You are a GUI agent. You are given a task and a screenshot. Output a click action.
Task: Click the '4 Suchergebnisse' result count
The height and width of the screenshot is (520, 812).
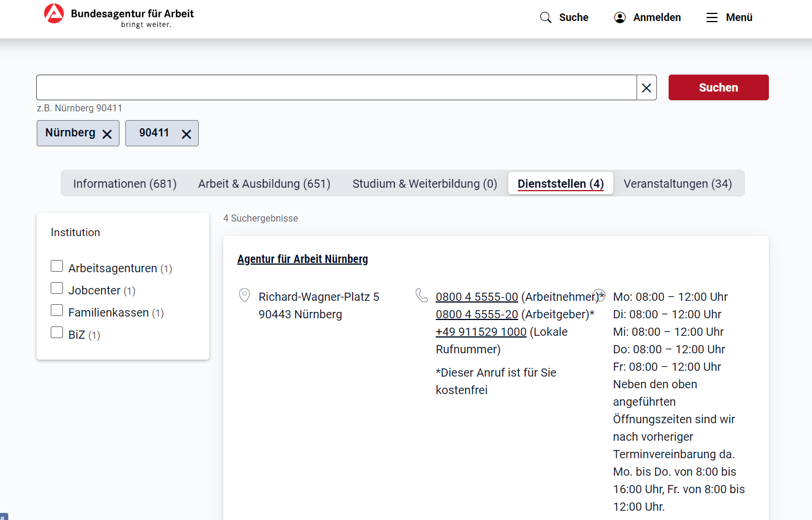click(261, 218)
